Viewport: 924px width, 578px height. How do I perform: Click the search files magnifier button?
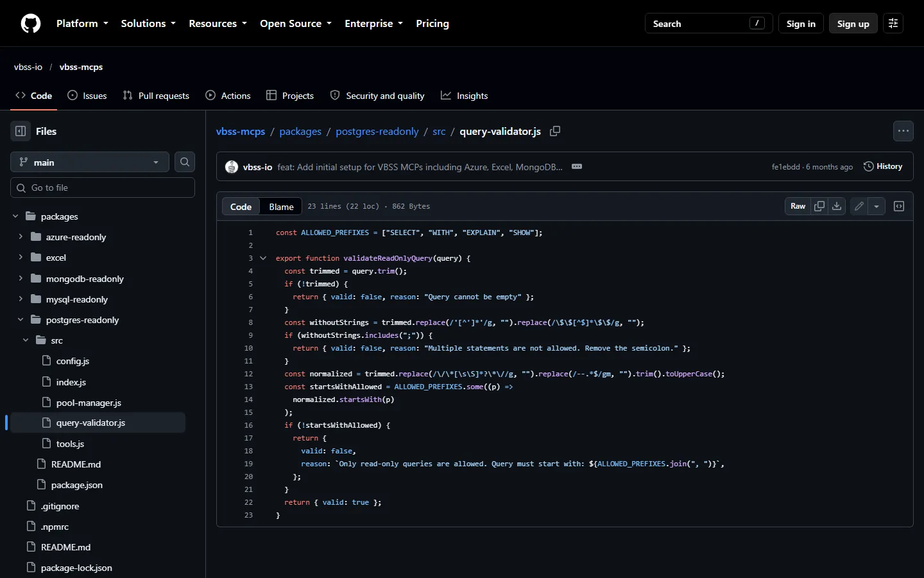[185, 162]
